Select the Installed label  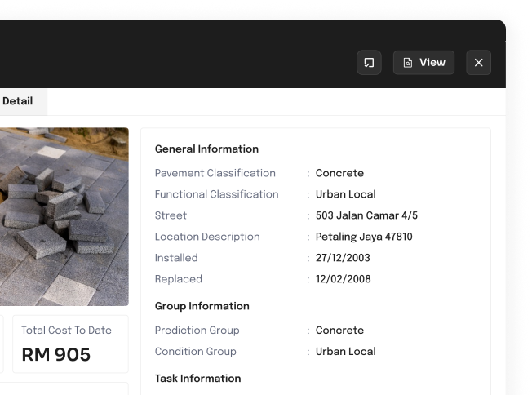176,258
